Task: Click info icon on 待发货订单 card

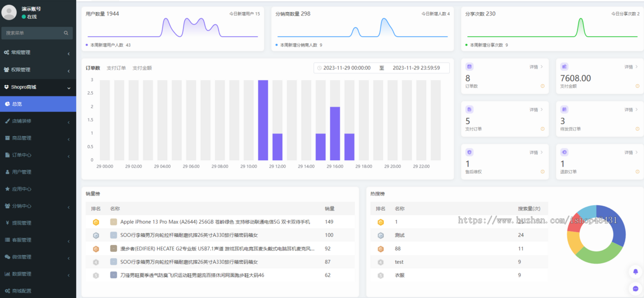Action: coord(637,129)
